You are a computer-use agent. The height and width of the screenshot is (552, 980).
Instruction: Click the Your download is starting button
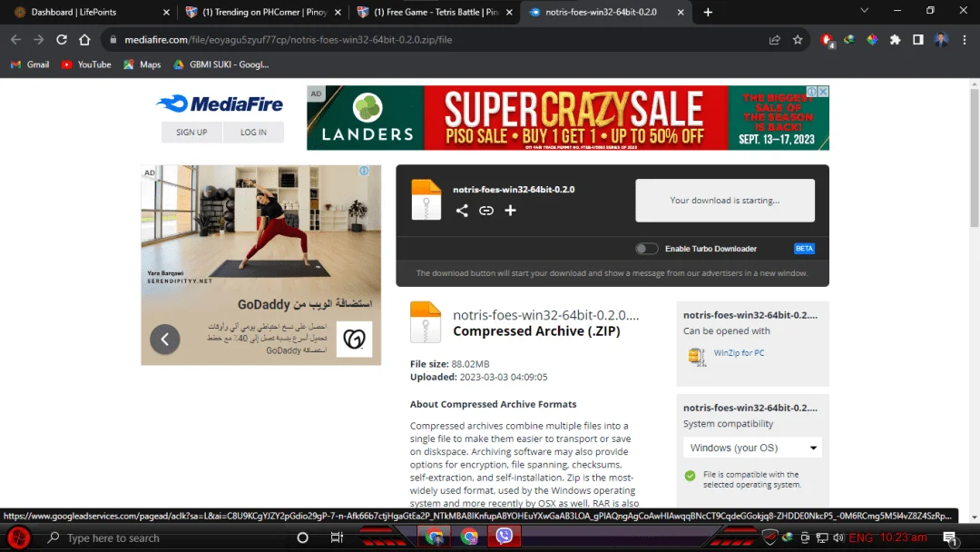click(725, 201)
